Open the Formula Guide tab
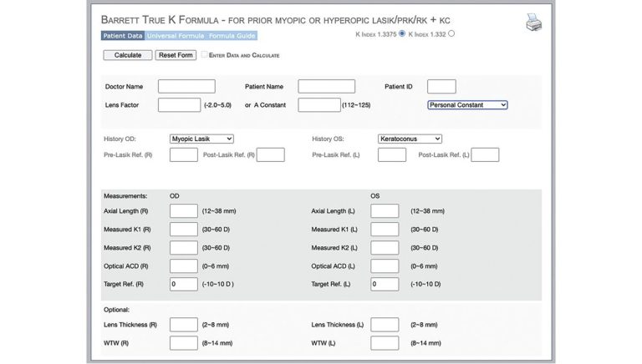This screenshot has width=642, height=364. tap(232, 36)
